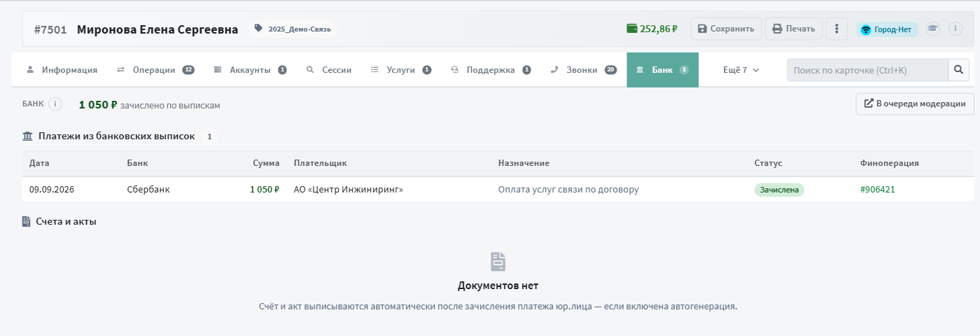Click the 1 050 ₽ зачислено по выпискам total
This screenshot has height=336, width=980.
pyautogui.click(x=150, y=105)
